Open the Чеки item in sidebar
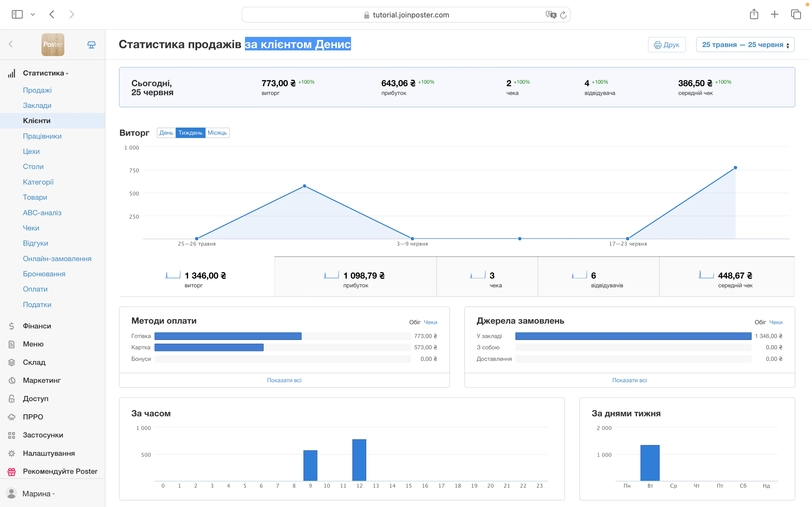 click(x=31, y=228)
